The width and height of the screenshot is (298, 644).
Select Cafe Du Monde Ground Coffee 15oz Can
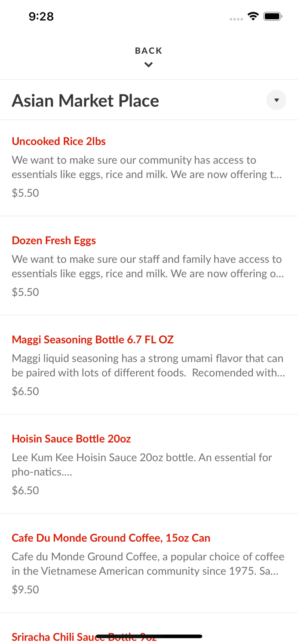tap(111, 538)
